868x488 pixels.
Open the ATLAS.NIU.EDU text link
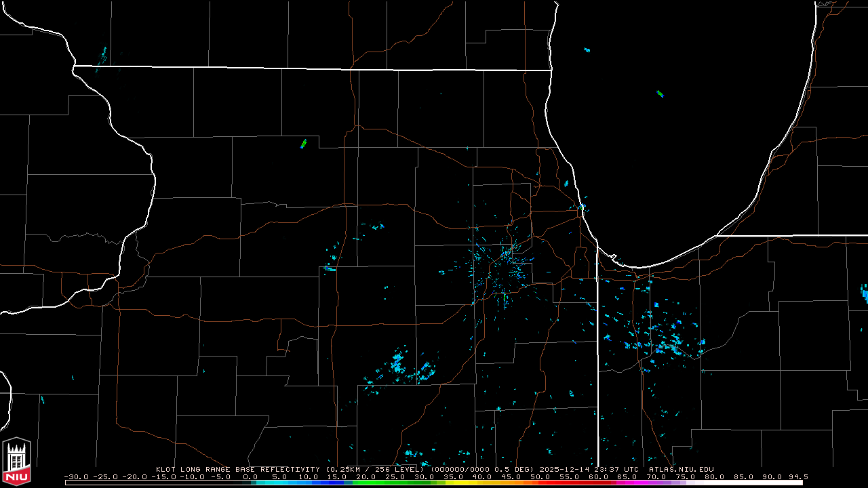point(681,469)
